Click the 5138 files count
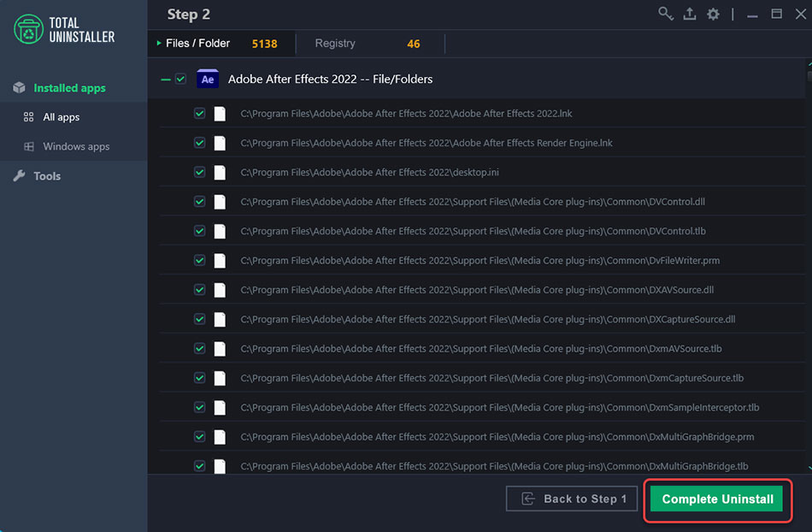Image resolution: width=812 pixels, height=532 pixels. (265, 44)
